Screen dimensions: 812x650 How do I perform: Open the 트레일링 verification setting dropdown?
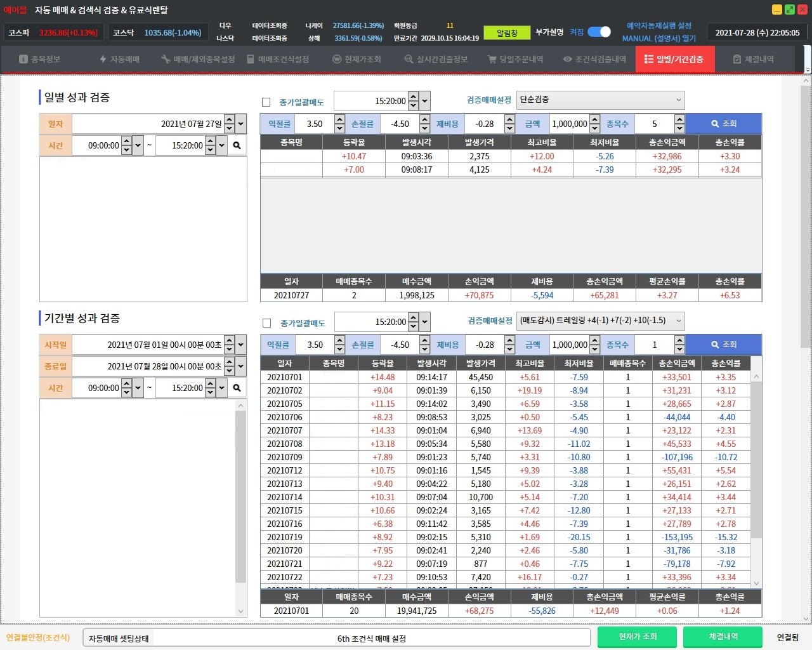coord(600,321)
